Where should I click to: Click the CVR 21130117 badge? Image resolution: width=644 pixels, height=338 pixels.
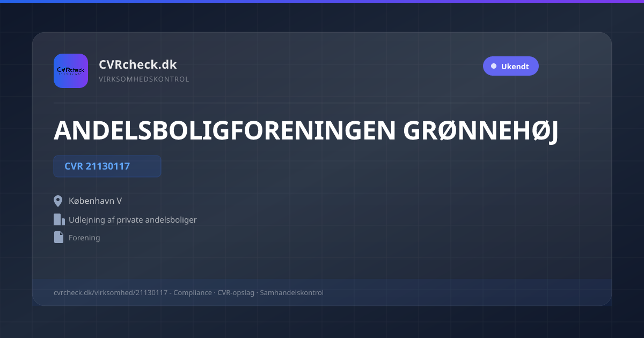tap(107, 166)
